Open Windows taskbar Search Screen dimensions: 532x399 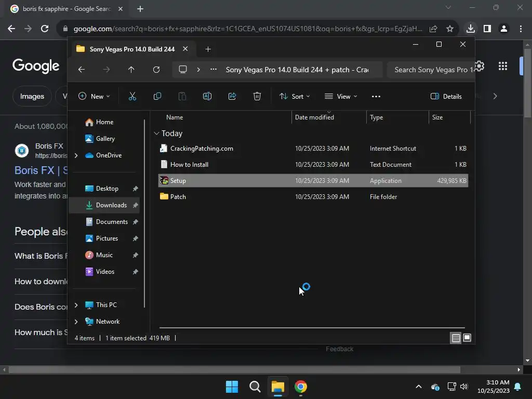tap(255, 387)
